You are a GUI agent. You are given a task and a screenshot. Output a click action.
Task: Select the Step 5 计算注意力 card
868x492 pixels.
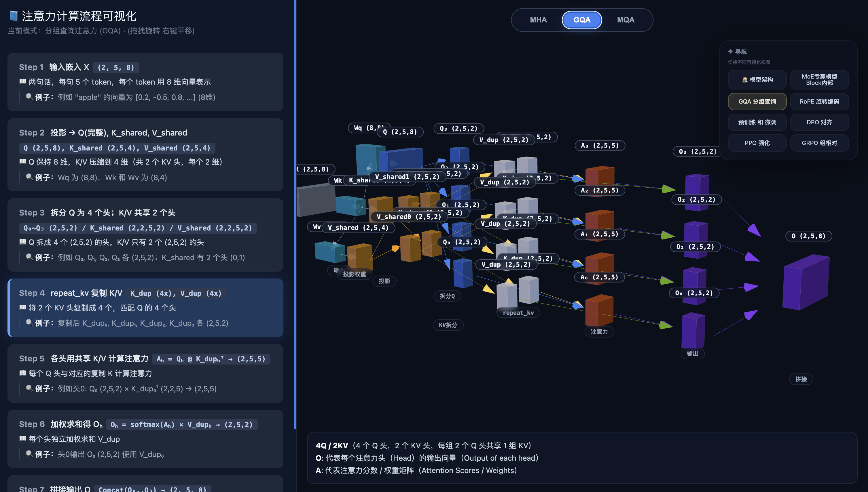point(145,373)
